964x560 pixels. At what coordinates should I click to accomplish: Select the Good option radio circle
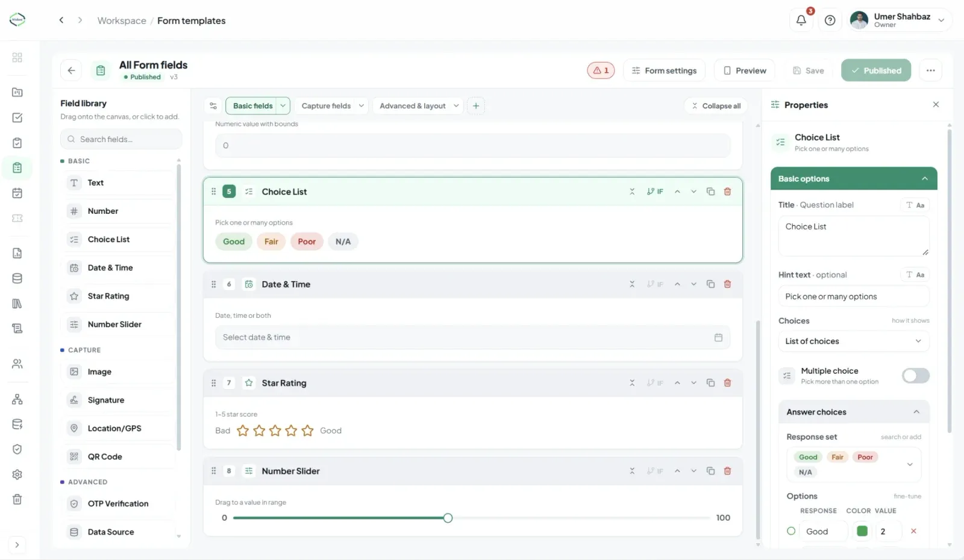tap(791, 531)
